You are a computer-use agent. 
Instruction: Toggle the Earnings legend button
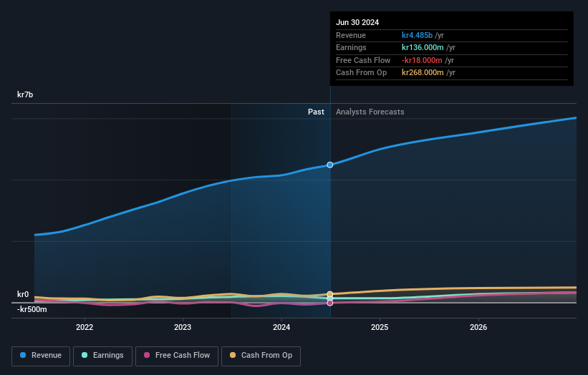click(x=102, y=356)
